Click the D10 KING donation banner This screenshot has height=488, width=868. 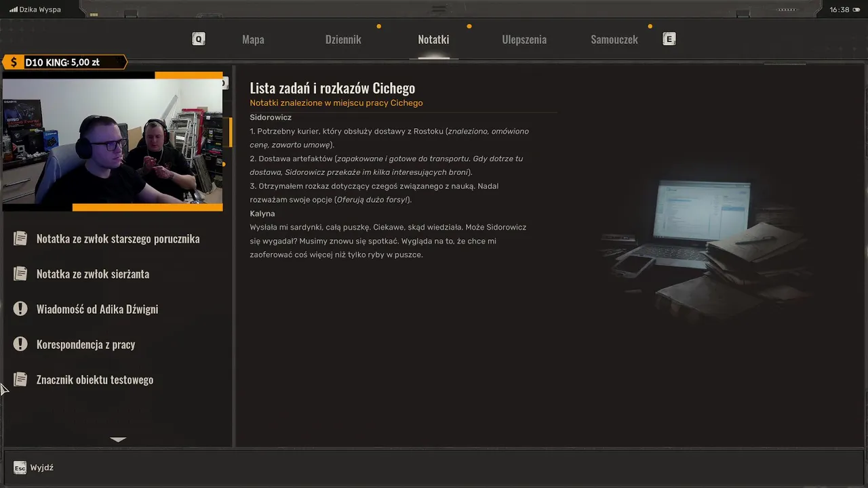(64, 62)
